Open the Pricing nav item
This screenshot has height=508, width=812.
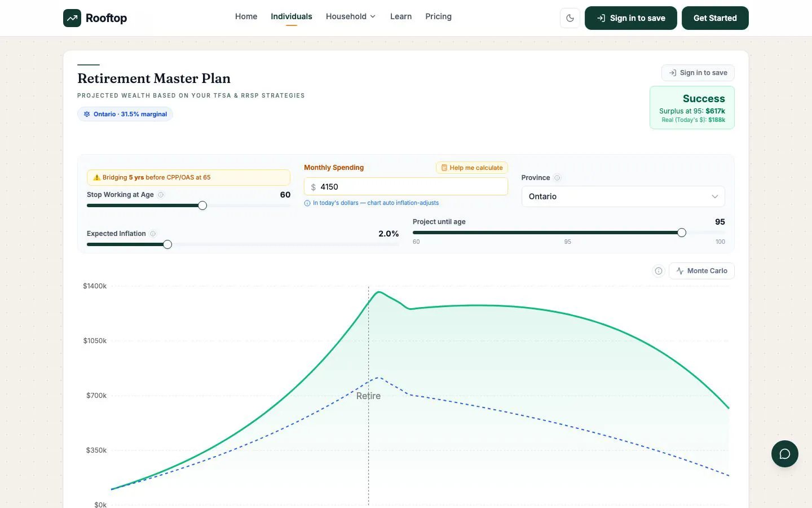438,16
